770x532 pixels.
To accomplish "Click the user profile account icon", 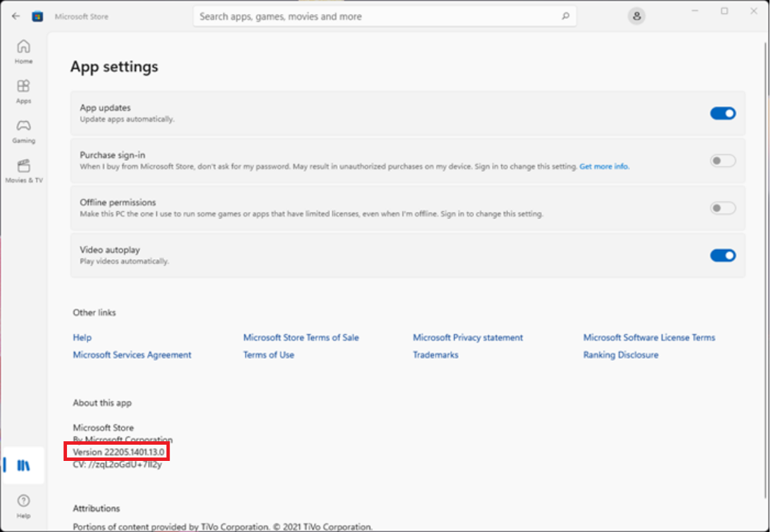I will 636,16.
